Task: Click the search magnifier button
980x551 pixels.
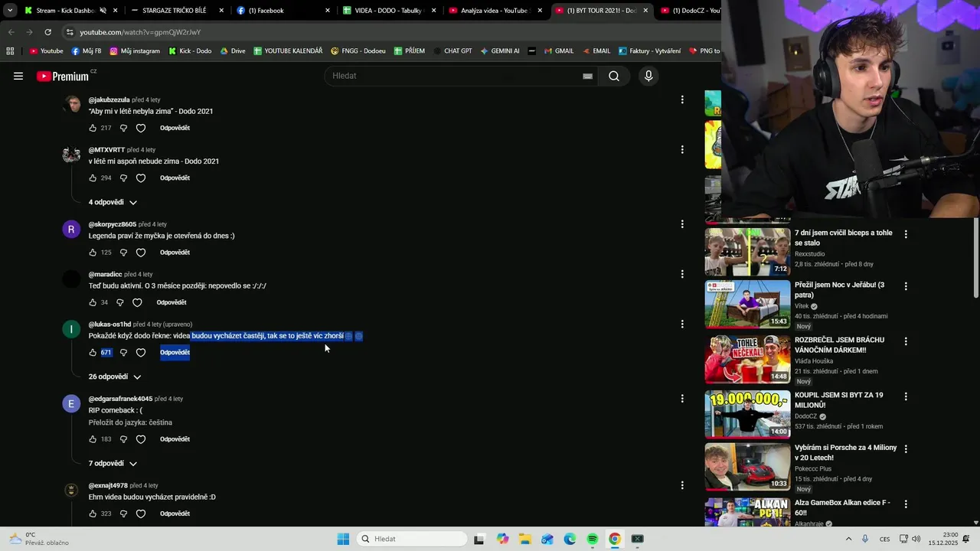Action: [614, 76]
